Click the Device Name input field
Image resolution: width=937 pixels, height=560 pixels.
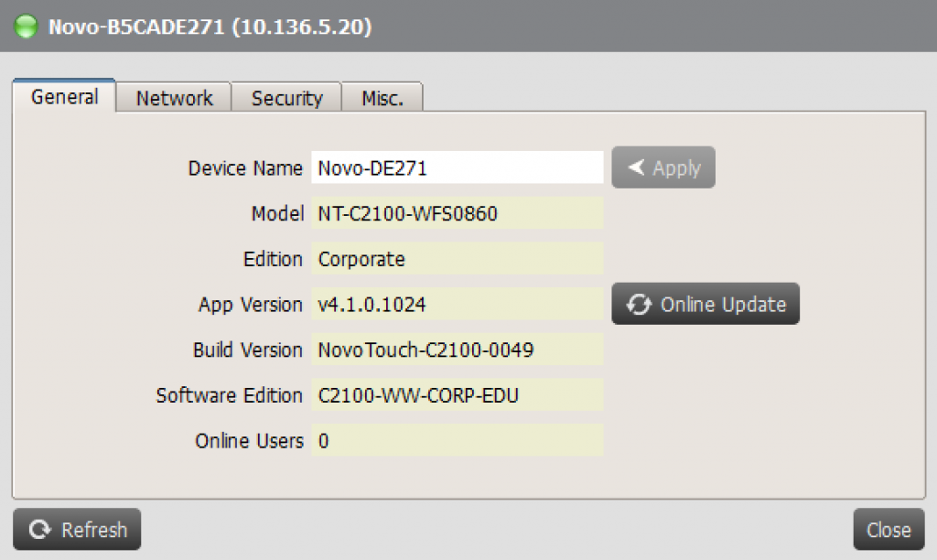click(458, 168)
